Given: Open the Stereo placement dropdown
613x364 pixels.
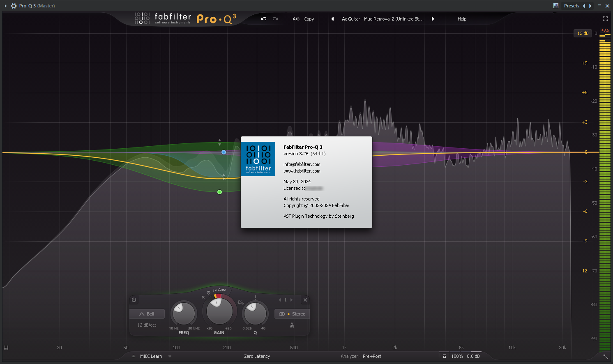Looking at the screenshot, I should coord(292,314).
